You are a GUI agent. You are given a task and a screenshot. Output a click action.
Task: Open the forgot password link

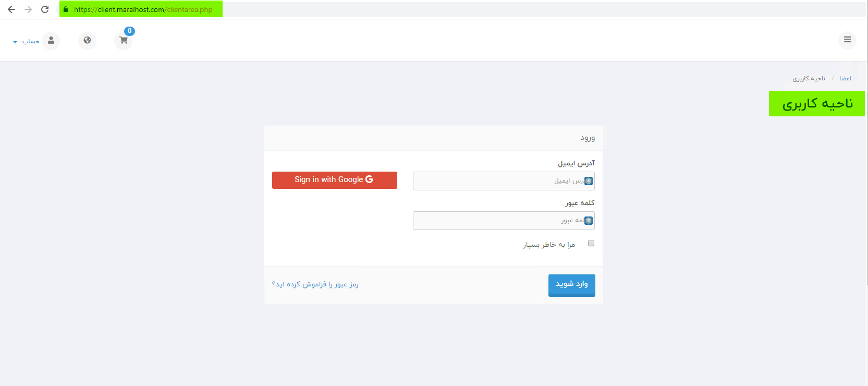[x=315, y=284]
